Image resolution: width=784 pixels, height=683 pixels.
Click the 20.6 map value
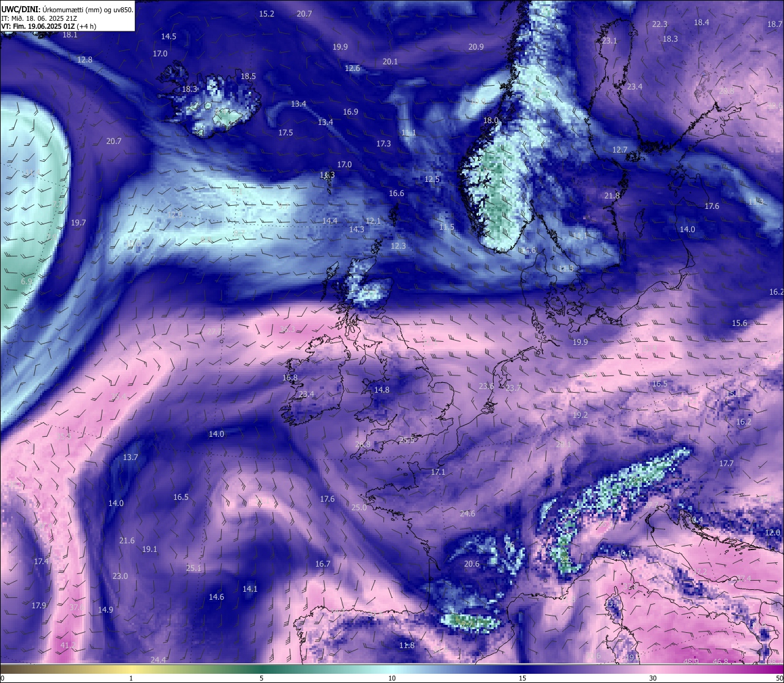click(472, 564)
